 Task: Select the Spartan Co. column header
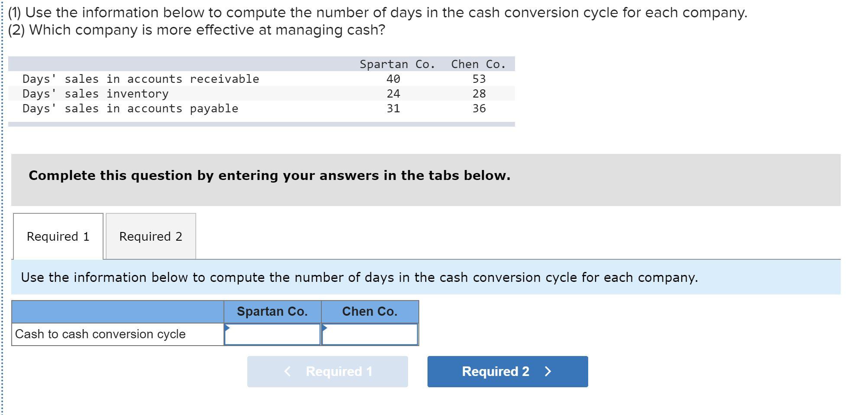[x=272, y=311]
